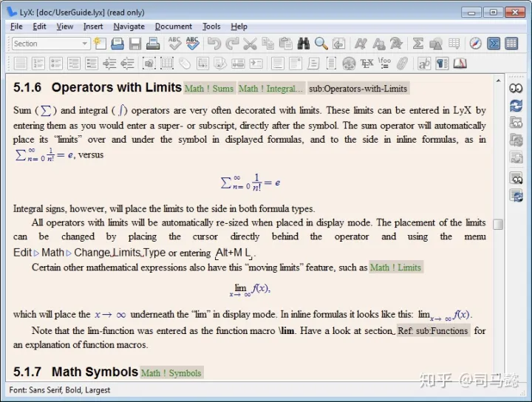The width and height of the screenshot is (532, 402).
Task: Toggle the math toolbar blue Sigma button
Action: pos(494,44)
